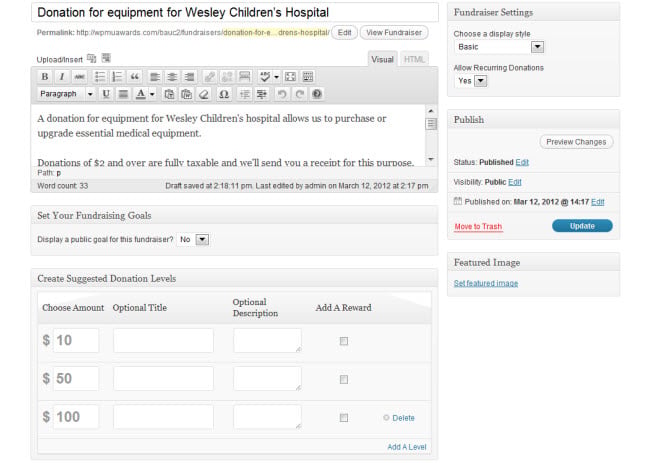Switch to the Visual editor tab
This screenshot has height=463, width=650.
click(x=382, y=59)
